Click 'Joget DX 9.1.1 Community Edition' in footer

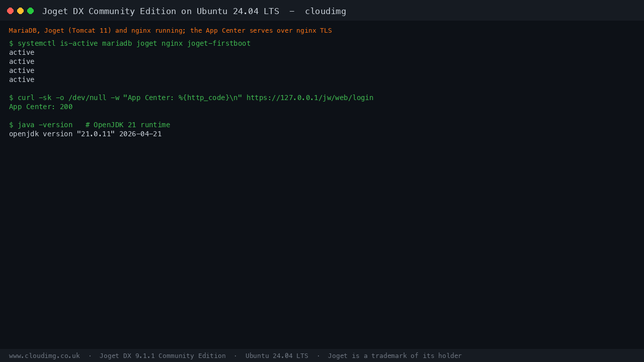[x=163, y=355]
